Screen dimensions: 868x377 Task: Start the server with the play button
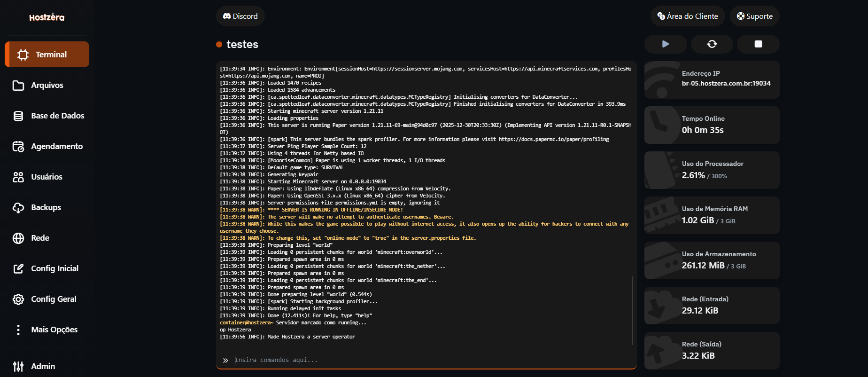666,44
